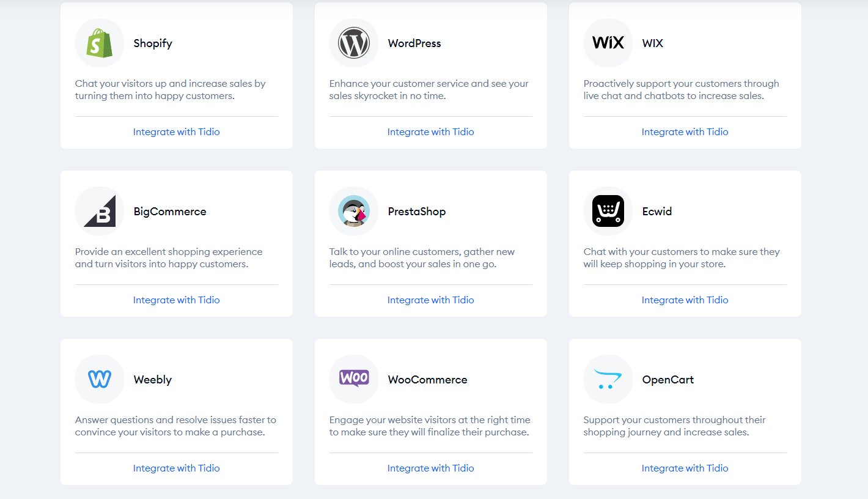Click the Ecwid card title
This screenshot has height=499, width=868.
657,212
